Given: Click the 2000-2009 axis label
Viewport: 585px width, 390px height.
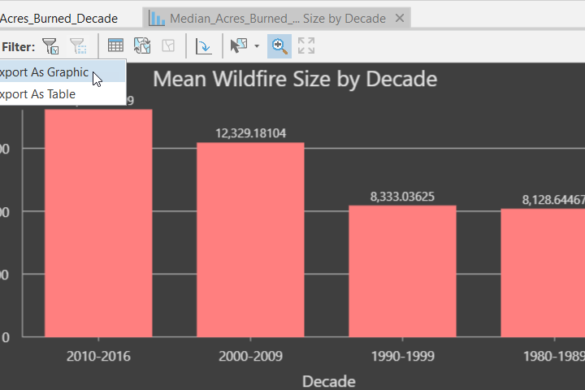Looking at the screenshot, I should (x=250, y=356).
